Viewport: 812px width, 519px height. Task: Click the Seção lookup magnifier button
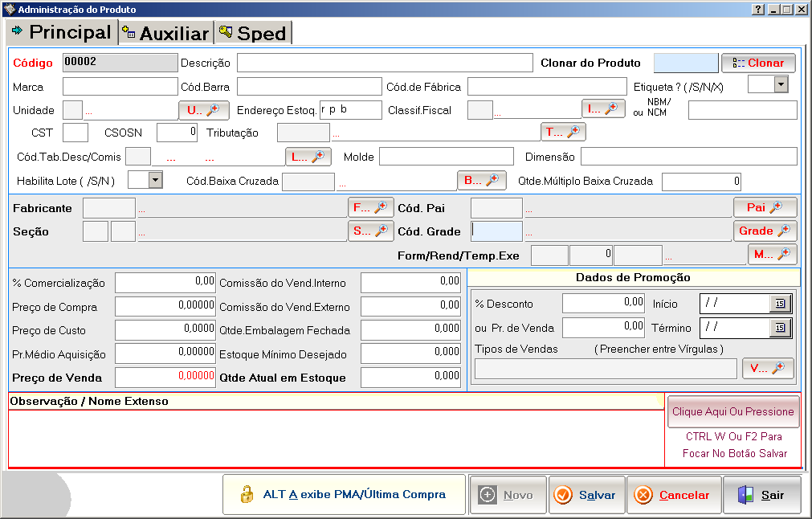pyautogui.click(x=371, y=231)
